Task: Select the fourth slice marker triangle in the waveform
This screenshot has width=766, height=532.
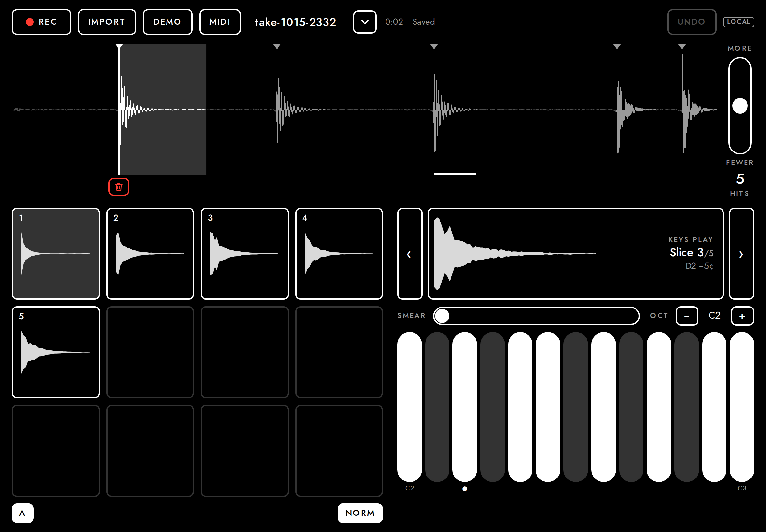Action: pos(617,47)
